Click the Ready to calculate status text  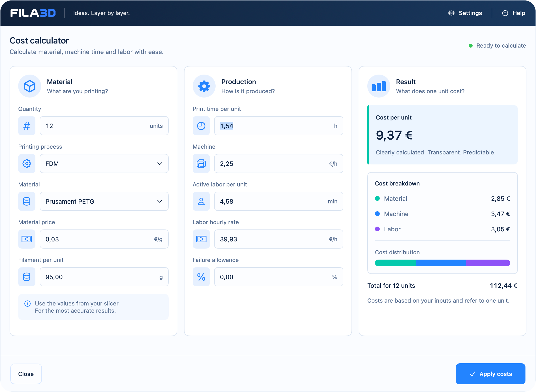(501, 46)
